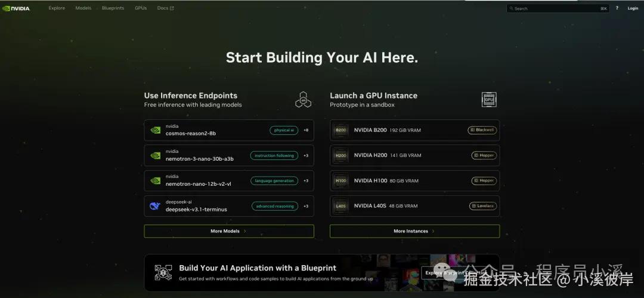The image size is (644, 298).
Task: Open the NVIDIA H100 80 GiB instance row
Action: click(415, 181)
